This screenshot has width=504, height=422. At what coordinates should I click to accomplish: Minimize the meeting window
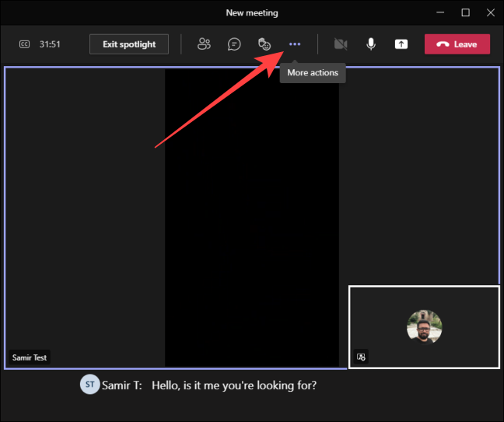click(440, 13)
